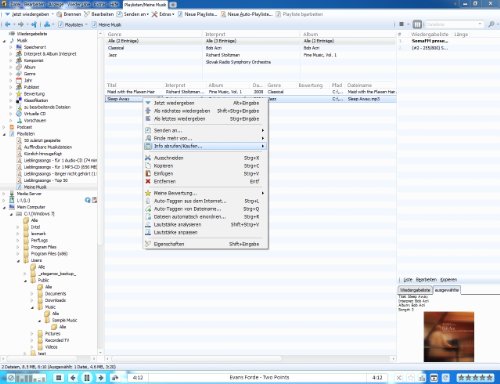Stop playback with the stop button
The width and height of the screenshot is (500, 384).
[x=59, y=378]
